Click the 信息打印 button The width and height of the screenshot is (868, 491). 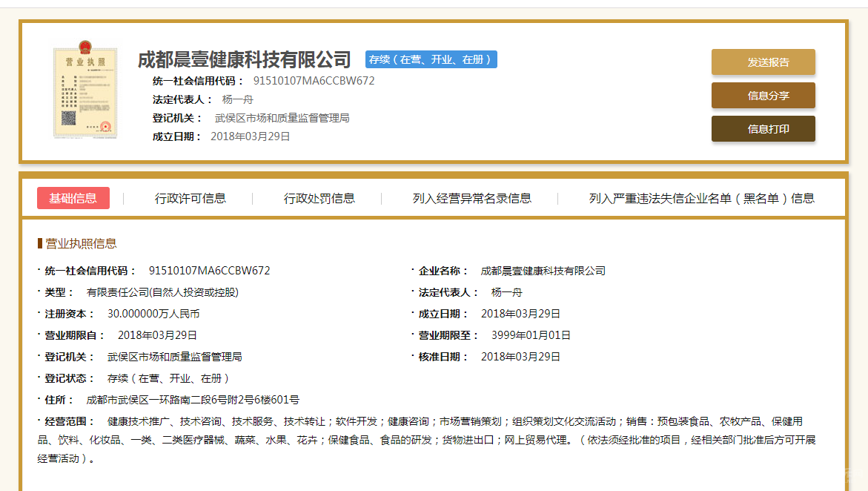point(763,129)
